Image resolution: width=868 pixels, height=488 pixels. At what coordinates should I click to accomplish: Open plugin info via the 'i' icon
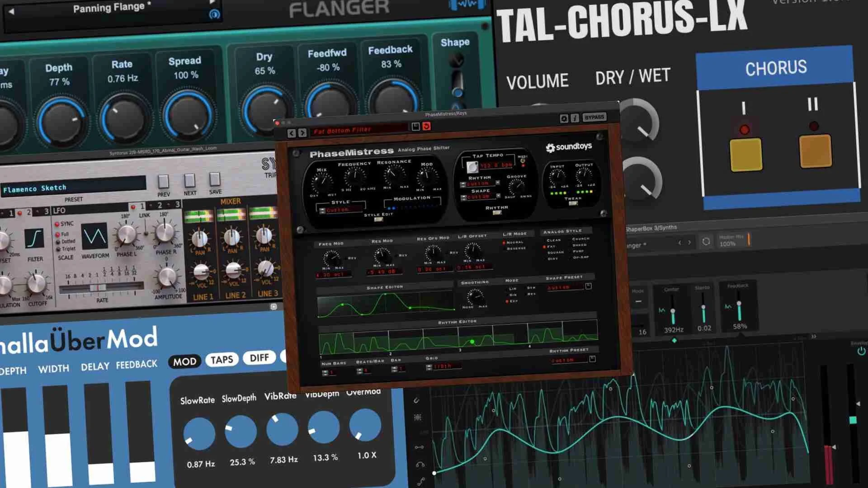pos(575,117)
